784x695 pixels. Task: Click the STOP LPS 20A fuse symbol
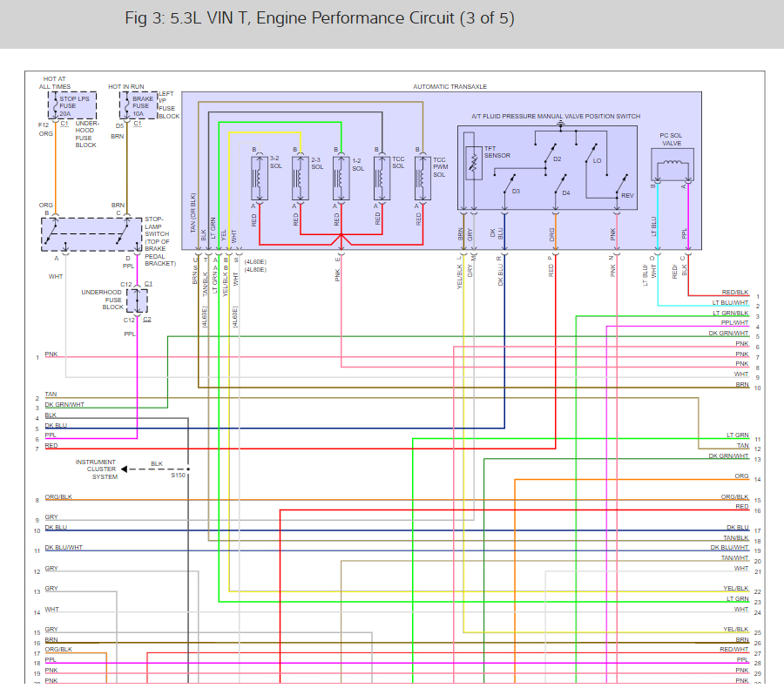(x=72, y=105)
